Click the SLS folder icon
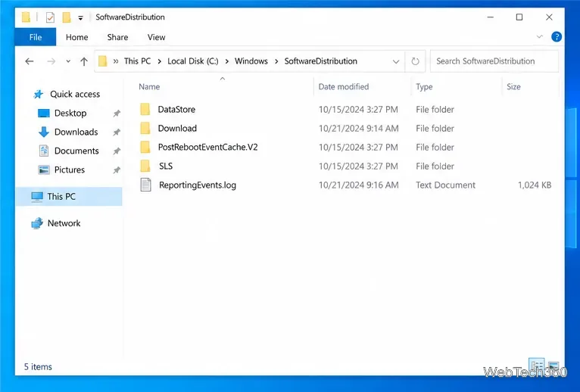Image resolution: width=580 pixels, height=392 pixels. point(145,166)
